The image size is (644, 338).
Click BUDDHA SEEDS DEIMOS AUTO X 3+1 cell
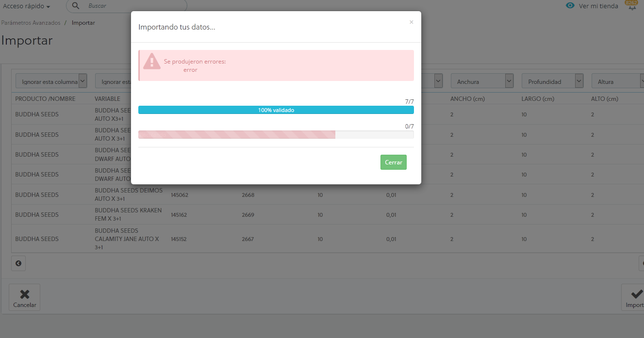[x=129, y=194]
